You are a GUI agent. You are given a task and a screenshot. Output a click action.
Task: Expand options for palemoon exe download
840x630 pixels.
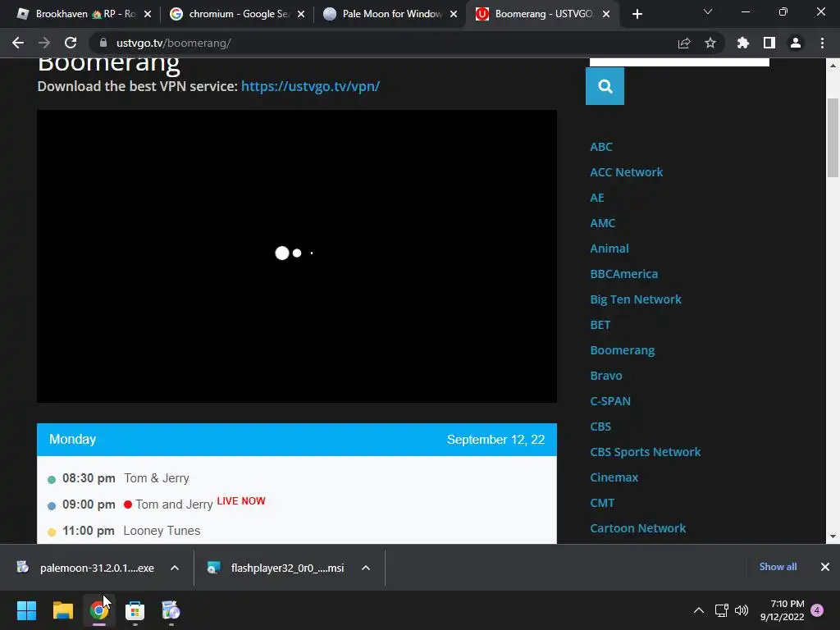[x=175, y=568]
